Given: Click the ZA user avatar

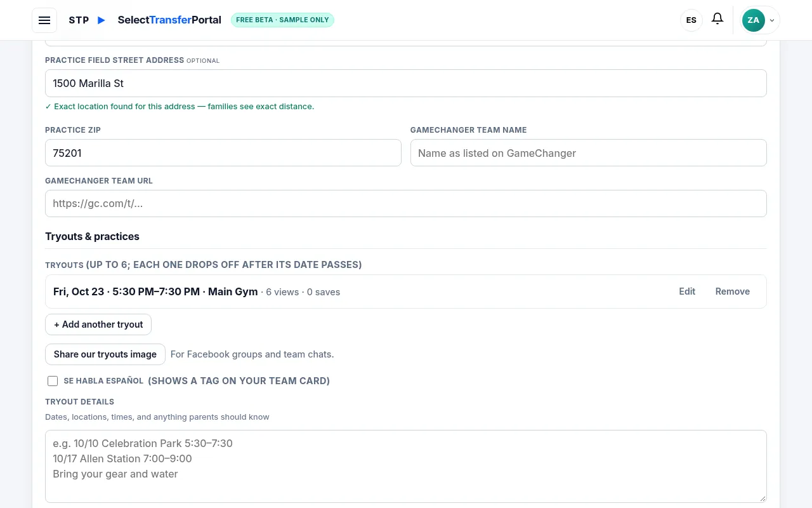Looking at the screenshot, I should coord(754,20).
